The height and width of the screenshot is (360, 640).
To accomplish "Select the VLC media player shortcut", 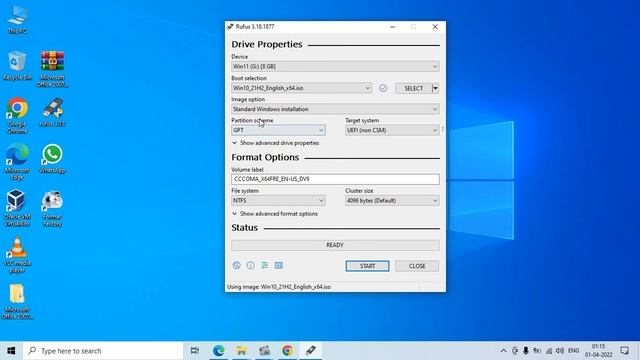I will (17, 255).
